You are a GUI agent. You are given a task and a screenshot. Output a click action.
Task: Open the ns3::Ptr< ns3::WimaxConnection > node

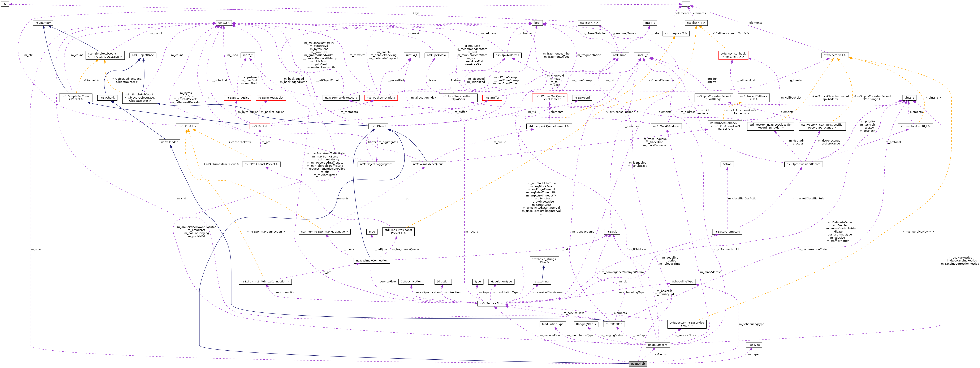(265, 282)
